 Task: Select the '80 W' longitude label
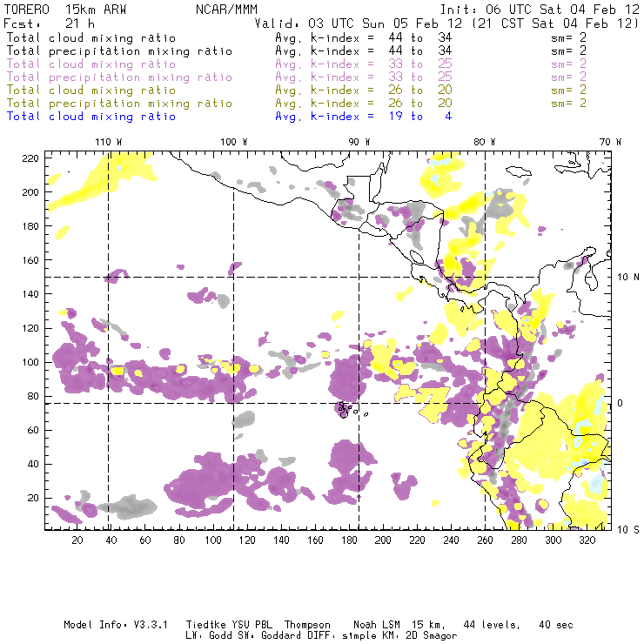(485, 142)
